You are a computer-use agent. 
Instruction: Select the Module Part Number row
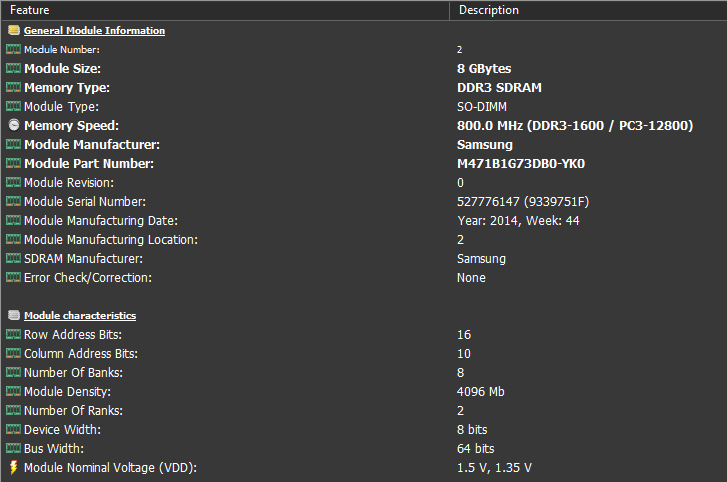(87, 164)
